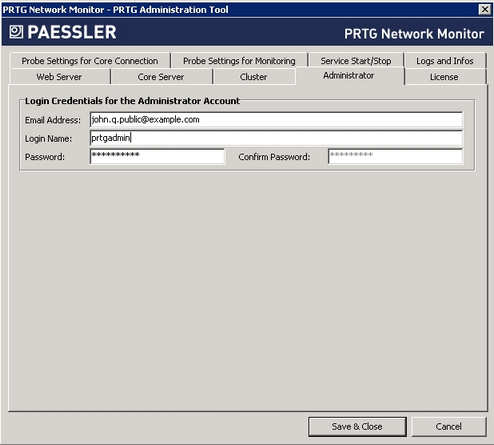
Task: Select the Confirm Password field
Action: [396, 156]
